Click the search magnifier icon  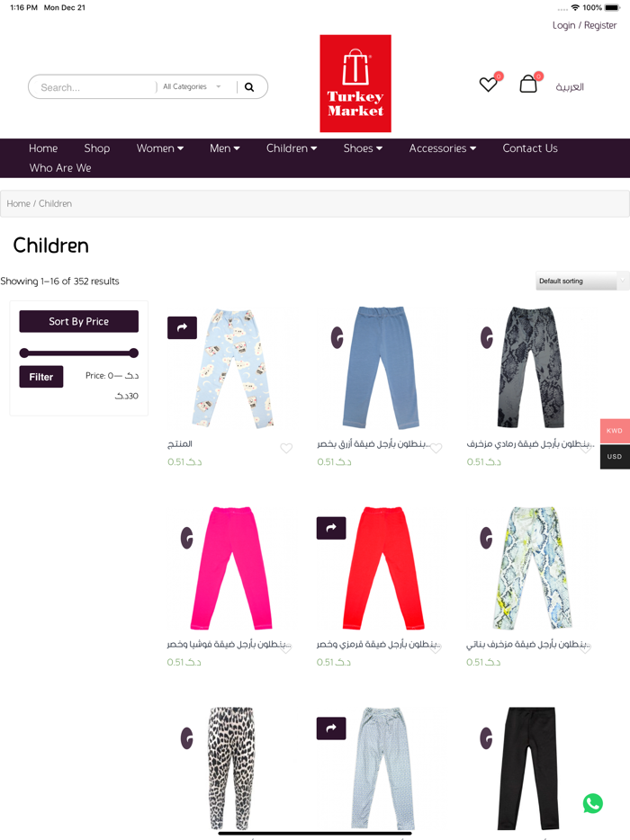point(249,86)
